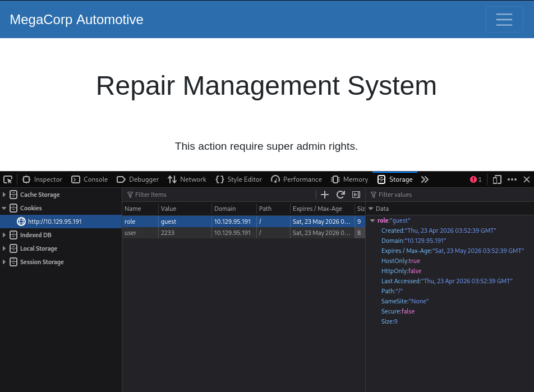This screenshot has width=534, height=392.
Task: Sort cookies by Path column header
Action: [x=273, y=209]
